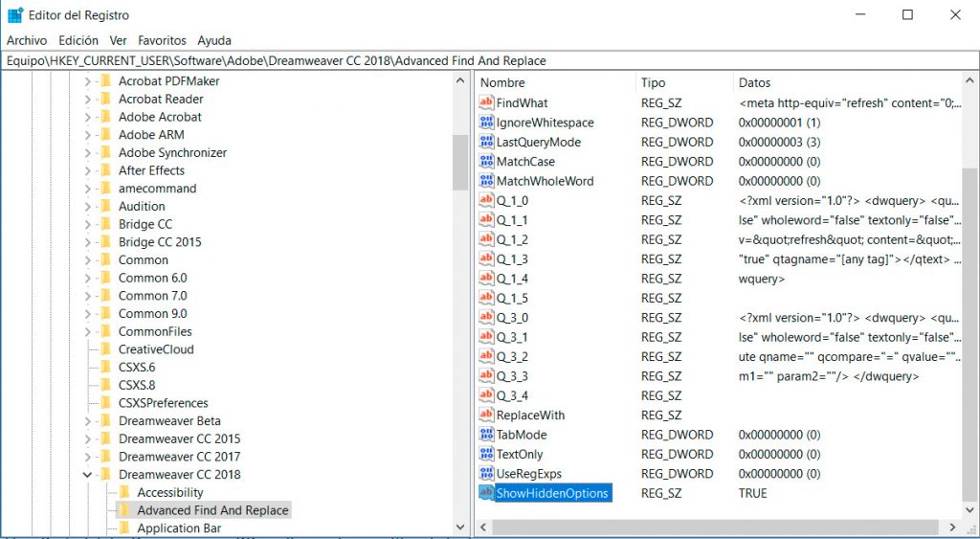Collapse the Dreamweaver CC 2018 key
Viewport: 980px width, 539px height.
point(87,475)
